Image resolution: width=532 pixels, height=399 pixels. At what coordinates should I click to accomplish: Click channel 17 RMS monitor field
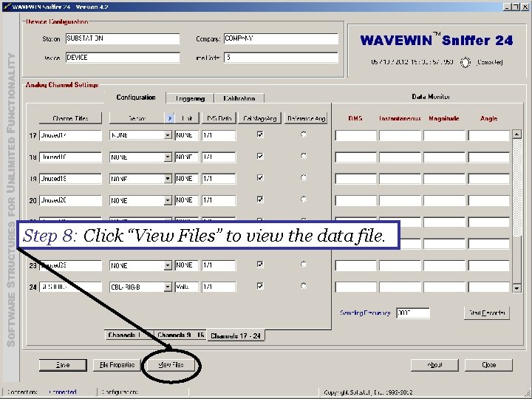click(x=355, y=135)
